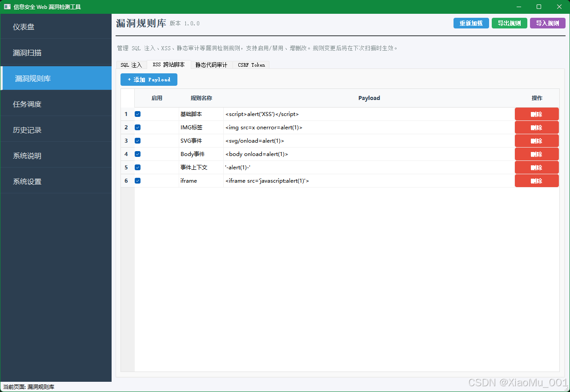Select table row header number 6
Screen dimensions: 570x392
click(x=128, y=181)
